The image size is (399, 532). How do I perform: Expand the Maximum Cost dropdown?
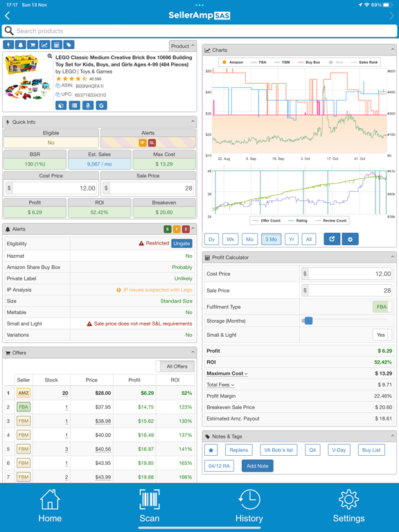[x=227, y=373]
